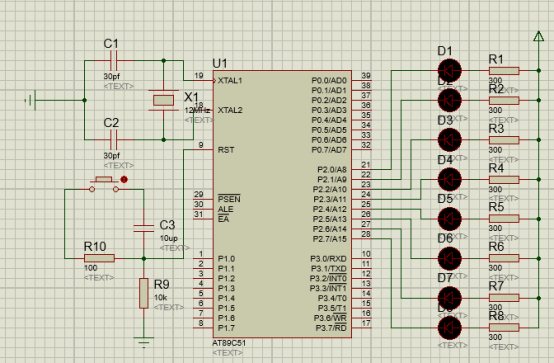Click the RST pin label
The width and height of the screenshot is (554, 363).
pos(226,150)
